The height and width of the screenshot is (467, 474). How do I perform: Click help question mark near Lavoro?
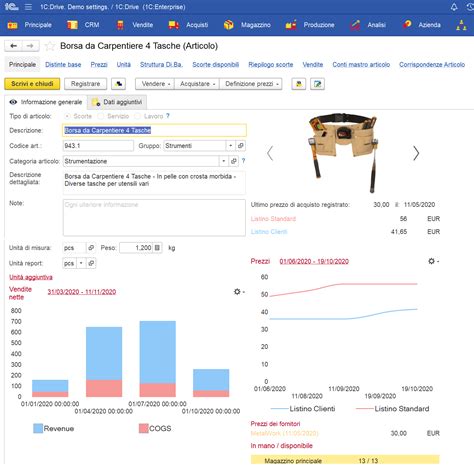coord(168,116)
